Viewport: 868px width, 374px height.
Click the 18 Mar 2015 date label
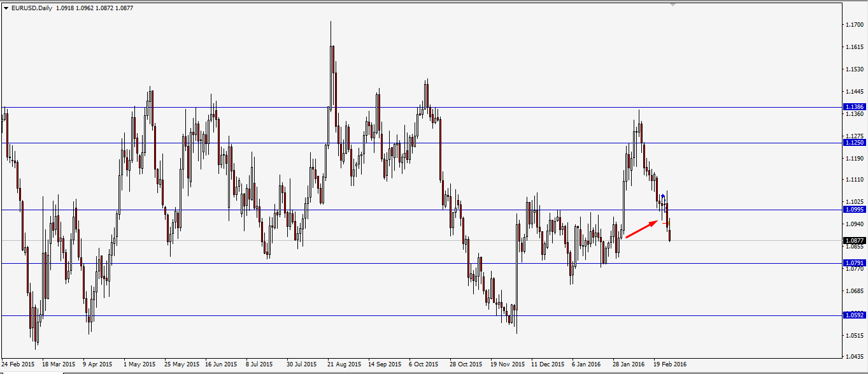(58, 364)
